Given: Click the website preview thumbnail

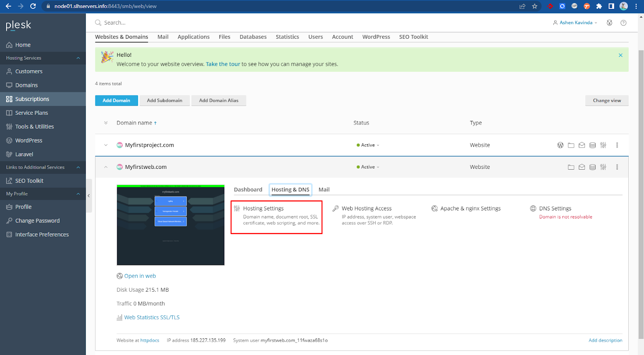Looking at the screenshot, I should tap(170, 225).
